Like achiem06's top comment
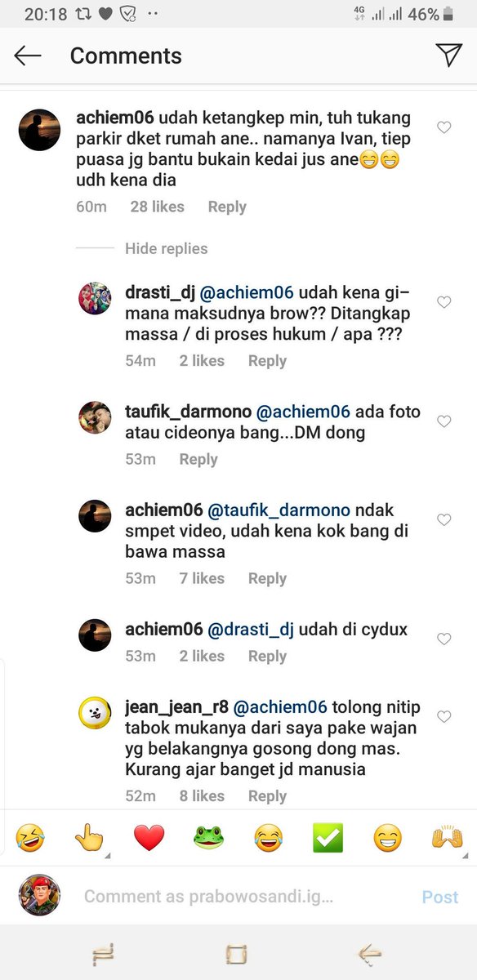 [444, 127]
